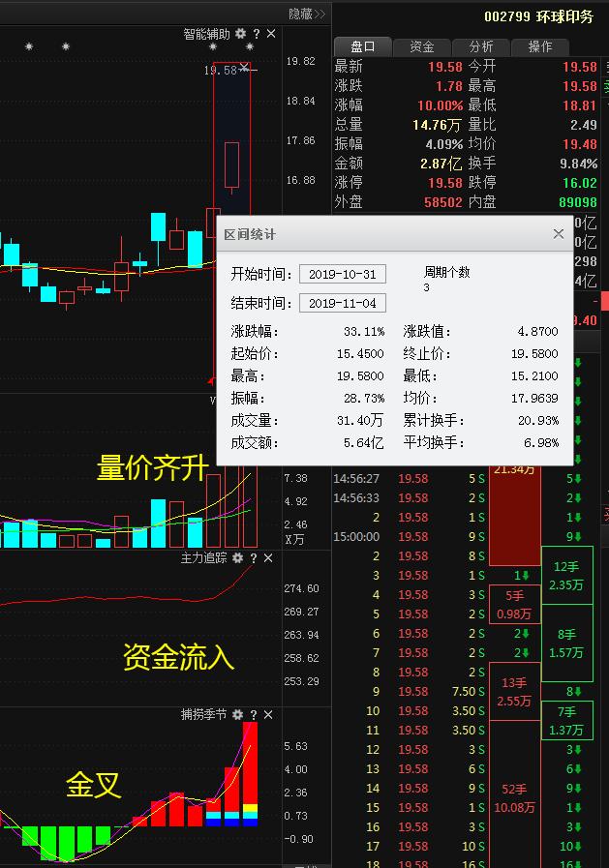Click the 总量 value 14.76万
The width and height of the screenshot is (609, 868).
click(x=437, y=125)
